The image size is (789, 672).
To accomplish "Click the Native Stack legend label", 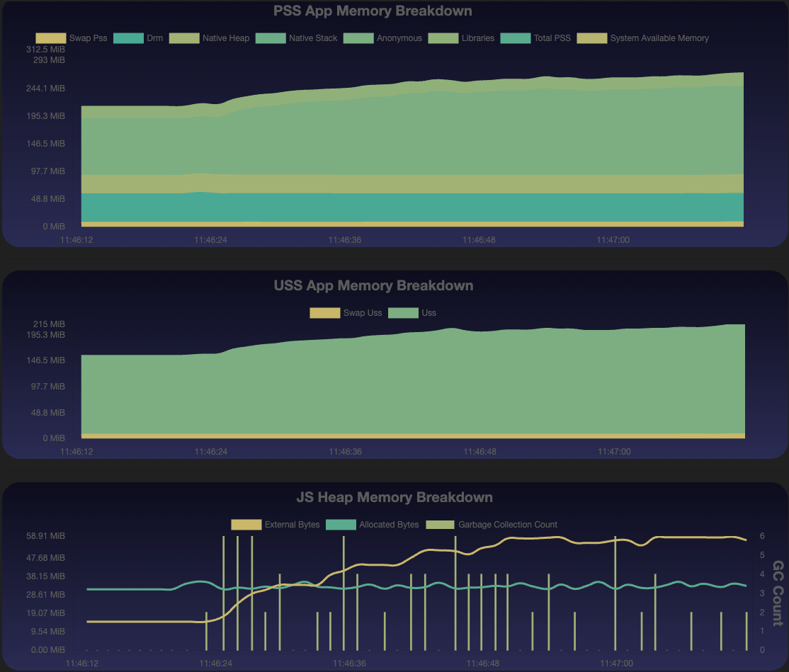I will point(312,38).
